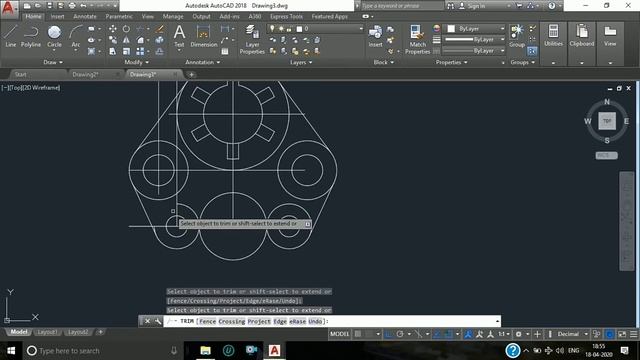Click the TOP face of ViewCube
640x360 pixels.
[x=607, y=121]
